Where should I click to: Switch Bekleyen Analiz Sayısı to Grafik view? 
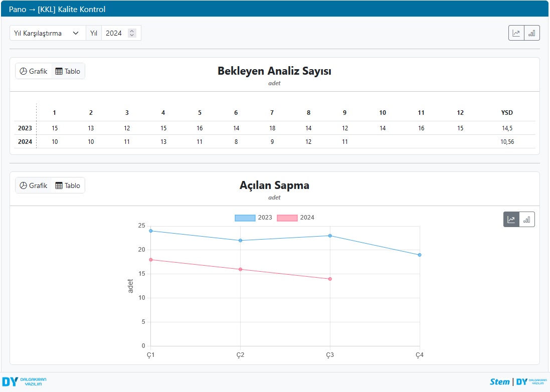click(34, 71)
